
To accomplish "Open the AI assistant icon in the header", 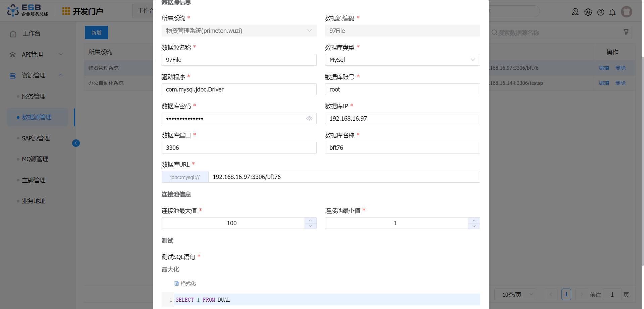I will point(588,12).
